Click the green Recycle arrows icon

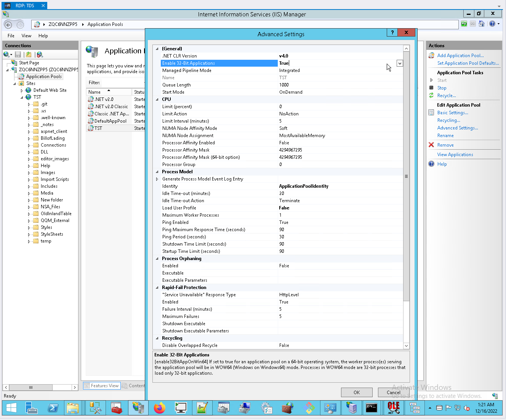431,96
